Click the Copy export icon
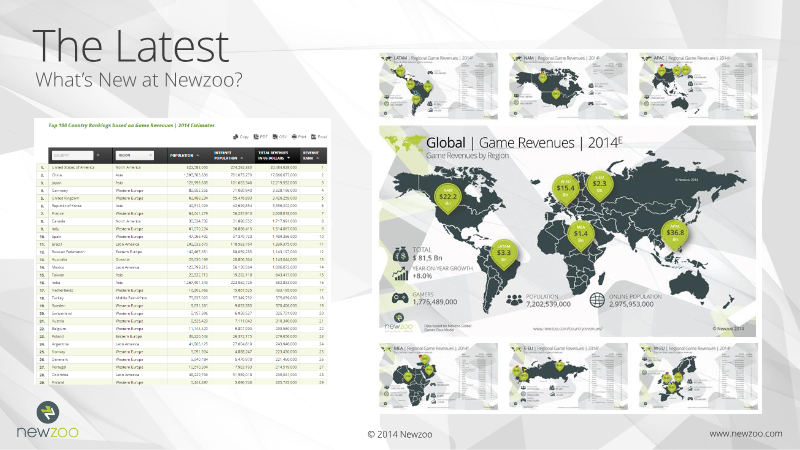800x450 pixels. tap(236, 137)
